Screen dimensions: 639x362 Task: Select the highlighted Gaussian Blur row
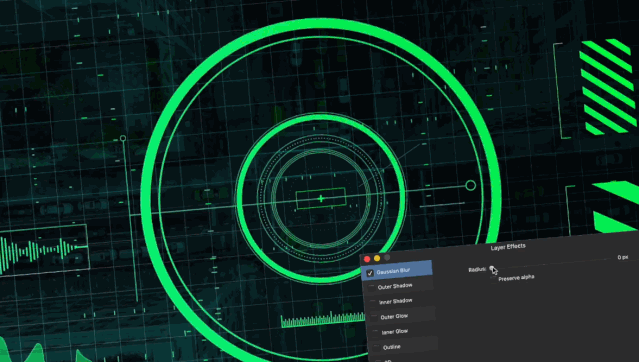[x=397, y=271]
